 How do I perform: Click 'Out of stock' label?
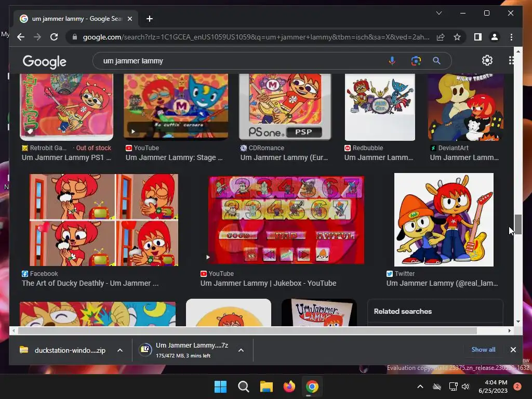(94, 148)
